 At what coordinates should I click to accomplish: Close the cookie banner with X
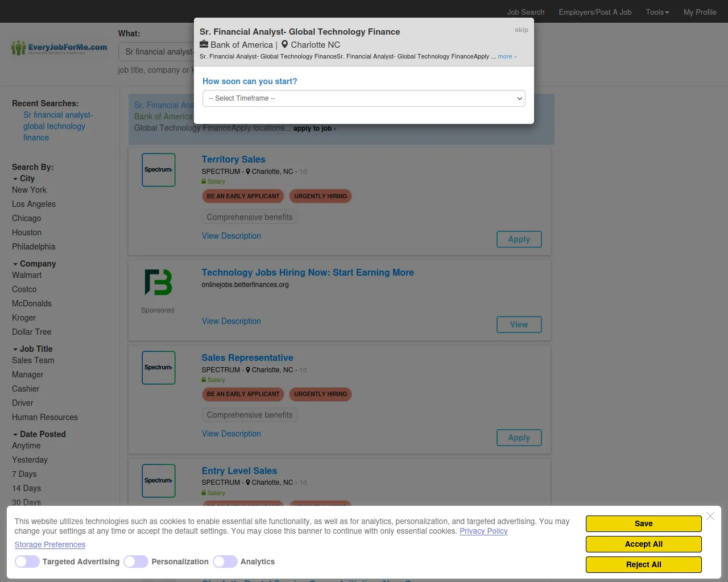click(x=710, y=516)
